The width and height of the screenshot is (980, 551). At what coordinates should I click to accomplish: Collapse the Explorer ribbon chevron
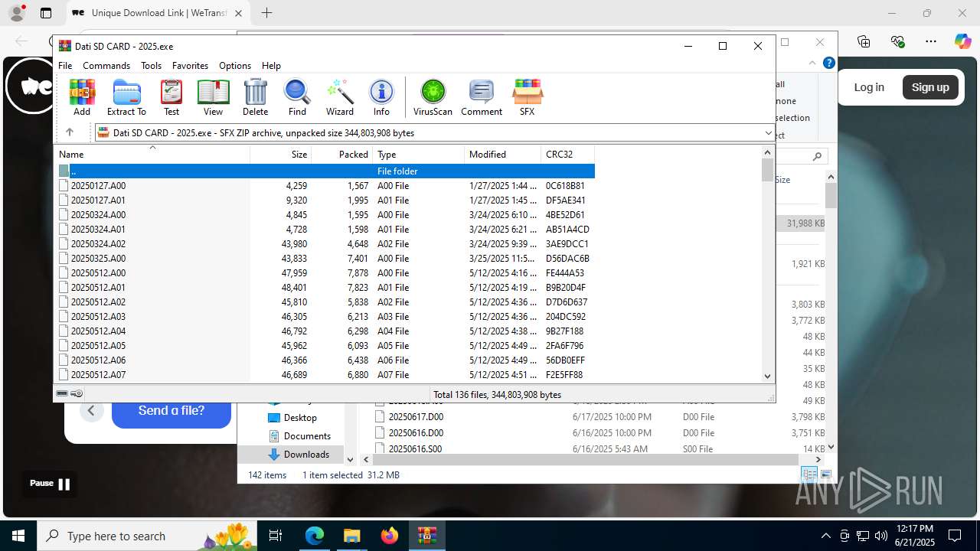[x=812, y=63]
